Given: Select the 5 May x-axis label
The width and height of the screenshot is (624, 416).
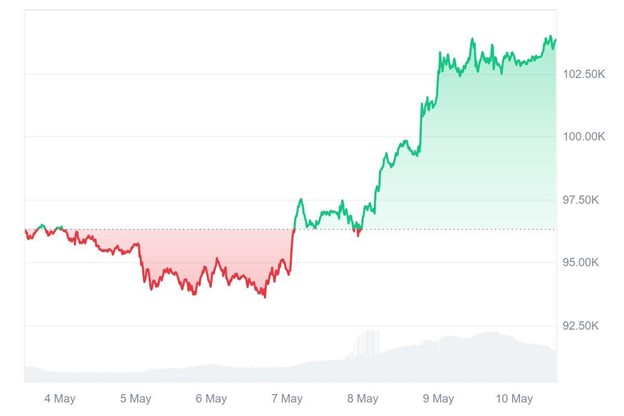Looking at the screenshot, I should click(x=135, y=398).
